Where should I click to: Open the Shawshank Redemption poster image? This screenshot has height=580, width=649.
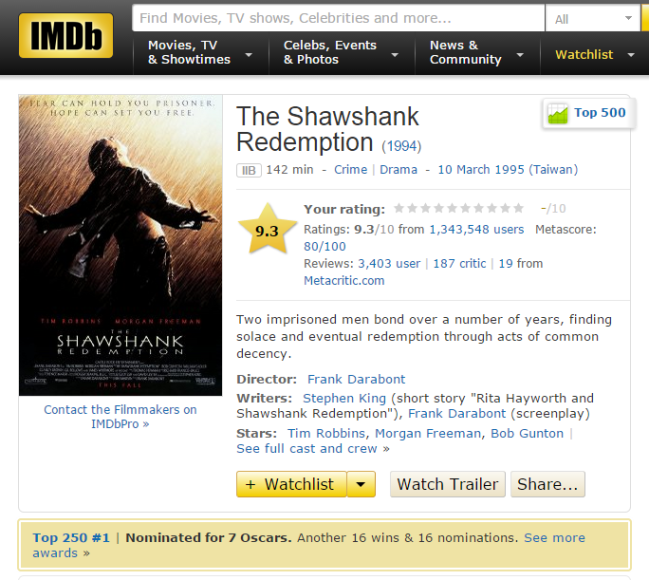point(120,245)
